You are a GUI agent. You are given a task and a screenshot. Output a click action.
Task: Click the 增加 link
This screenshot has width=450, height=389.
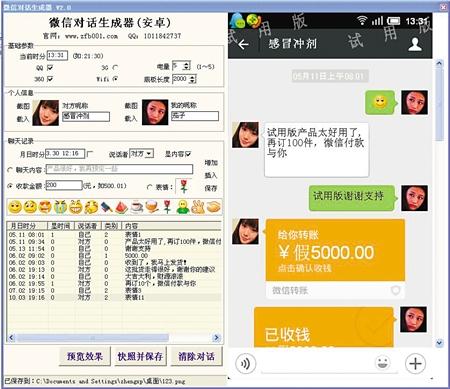coord(211,163)
